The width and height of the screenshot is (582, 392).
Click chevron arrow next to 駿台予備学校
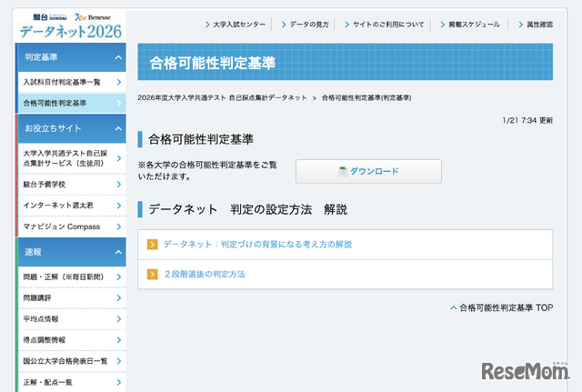coord(119,185)
